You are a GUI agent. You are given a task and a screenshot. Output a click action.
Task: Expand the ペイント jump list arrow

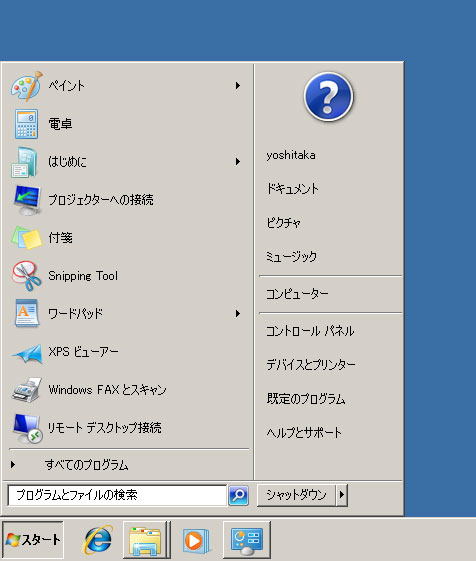tap(238, 86)
